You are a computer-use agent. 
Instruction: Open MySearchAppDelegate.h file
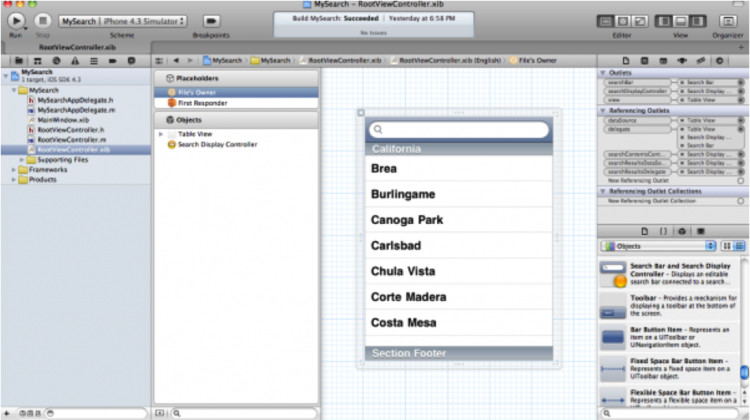tap(70, 100)
